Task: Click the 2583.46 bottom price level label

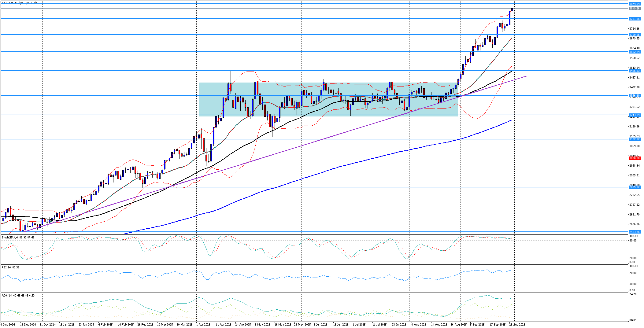Action: [x=634, y=232]
